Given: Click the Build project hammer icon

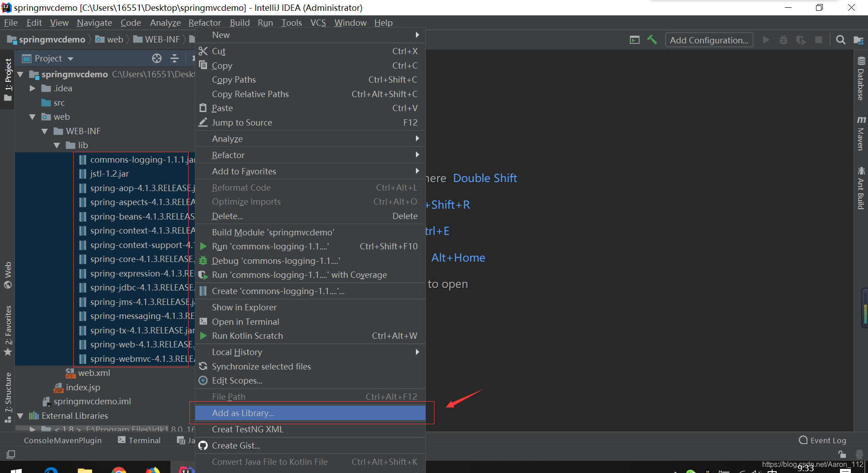Looking at the screenshot, I should (x=652, y=40).
